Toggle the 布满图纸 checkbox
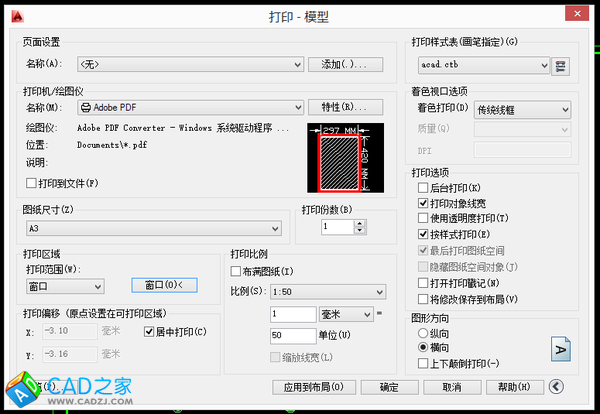The width and height of the screenshot is (600, 414). (x=236, y=271)
